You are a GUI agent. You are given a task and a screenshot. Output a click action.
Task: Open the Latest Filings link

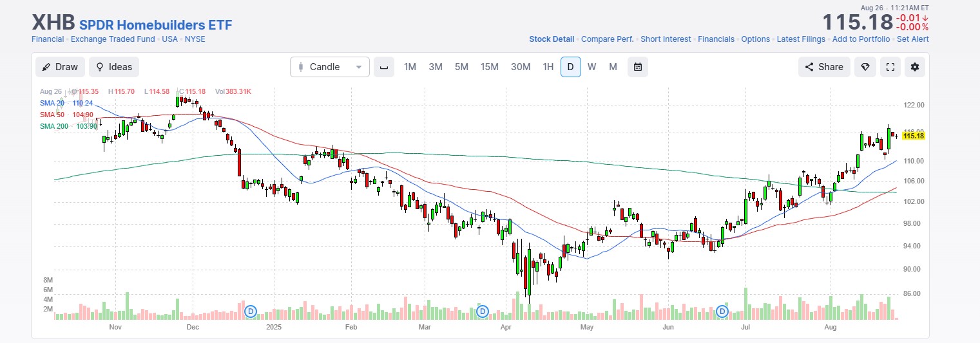click(801, 39)
